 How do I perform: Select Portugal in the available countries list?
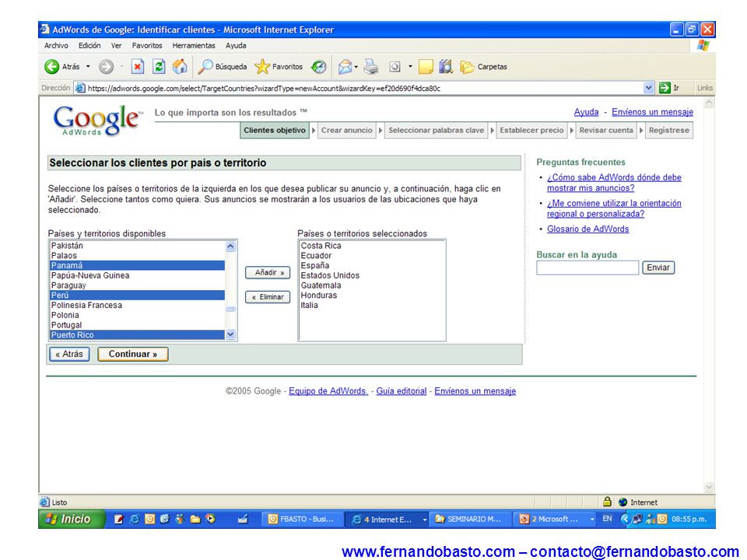tap(137, 325)
